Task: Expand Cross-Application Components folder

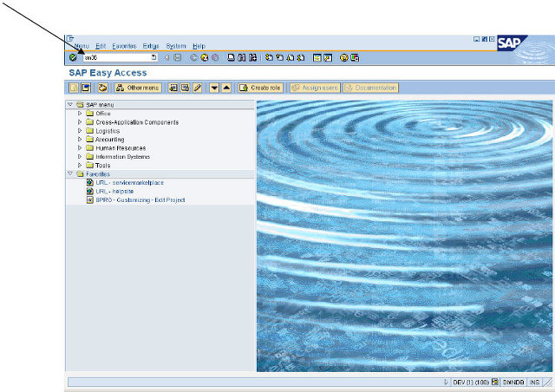Action: click(80, 121)
